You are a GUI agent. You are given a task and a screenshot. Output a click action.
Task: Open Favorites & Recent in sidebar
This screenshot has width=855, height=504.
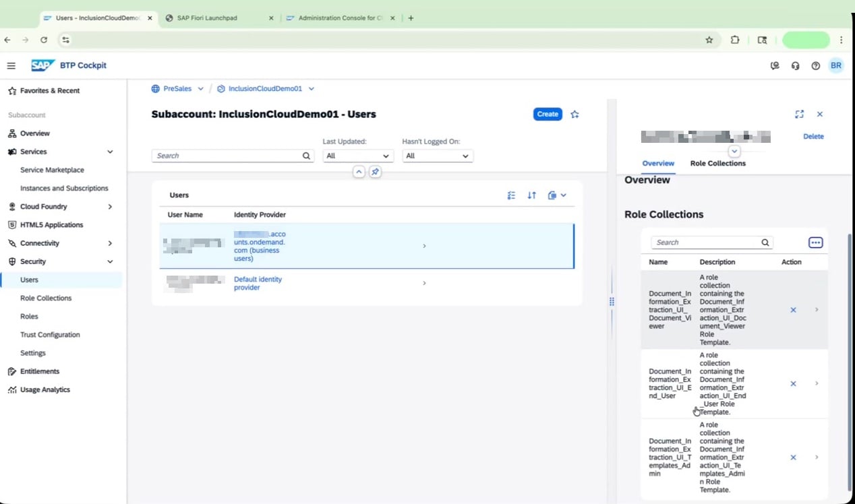(x=50, y=91)
